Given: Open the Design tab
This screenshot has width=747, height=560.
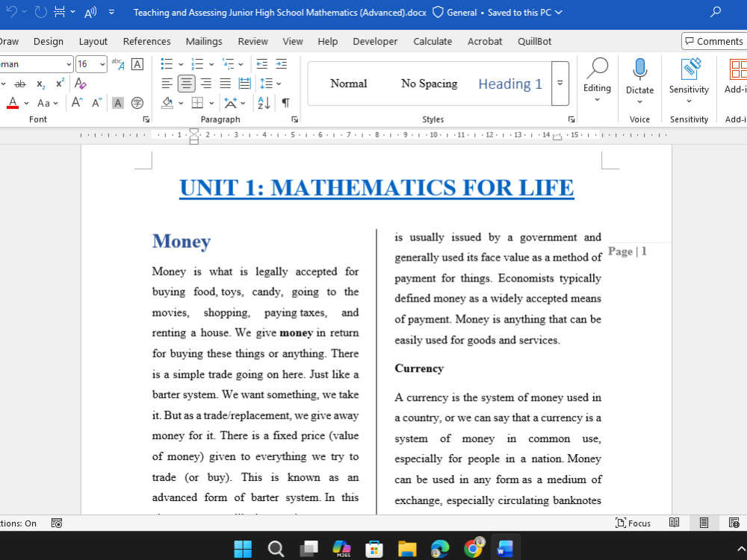Looking at the screenshot, I should pos(48,41).
